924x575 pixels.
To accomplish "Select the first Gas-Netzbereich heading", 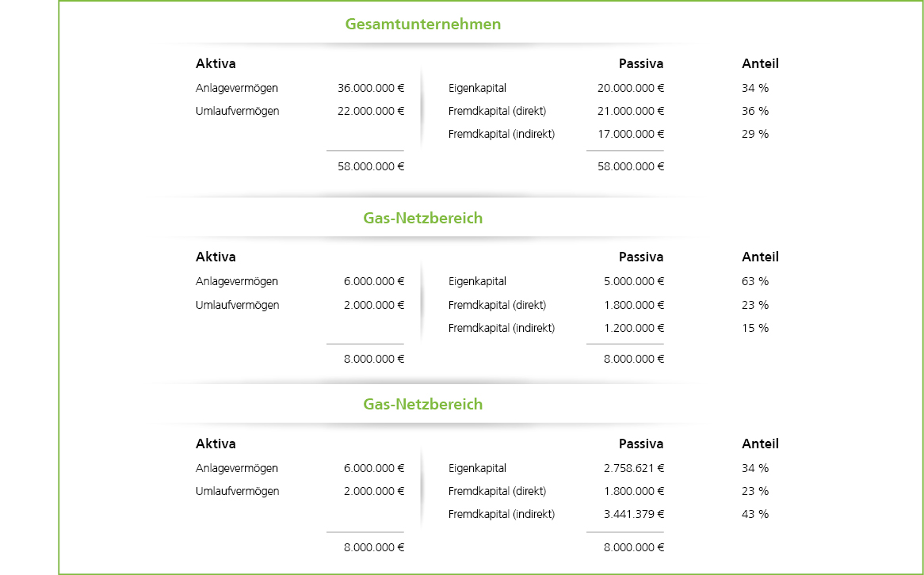I will [422, 218].
